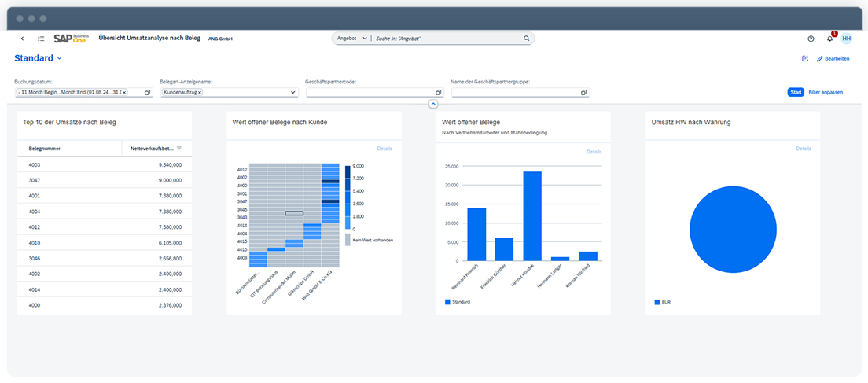Click the search magnifier icon
868x383 pixels.
tap(526, 38)
